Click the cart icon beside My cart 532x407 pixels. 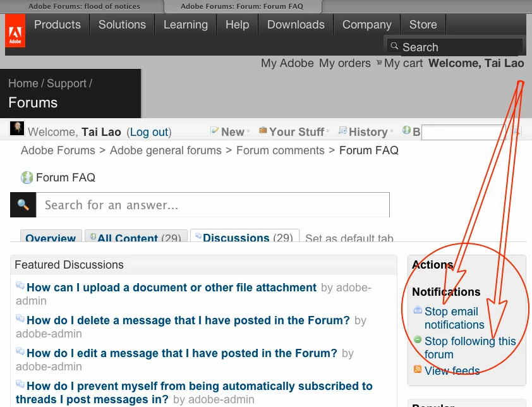(x=379, y=63)
